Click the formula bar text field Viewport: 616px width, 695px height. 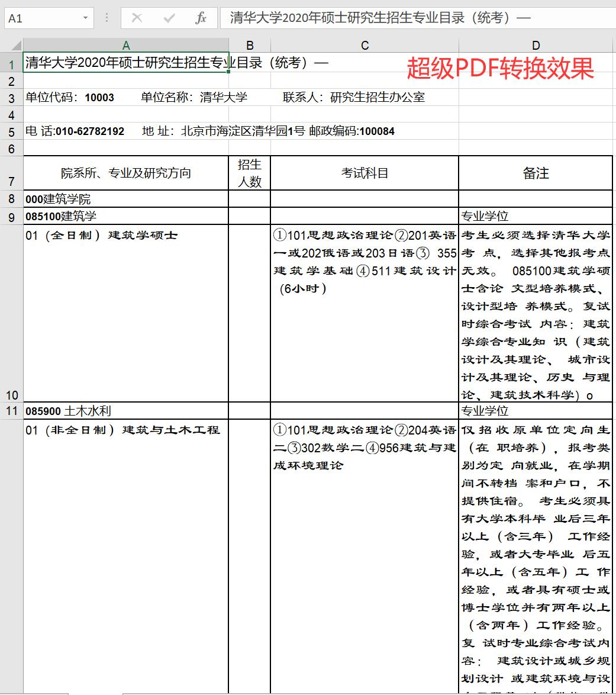(x=417, y=18)
